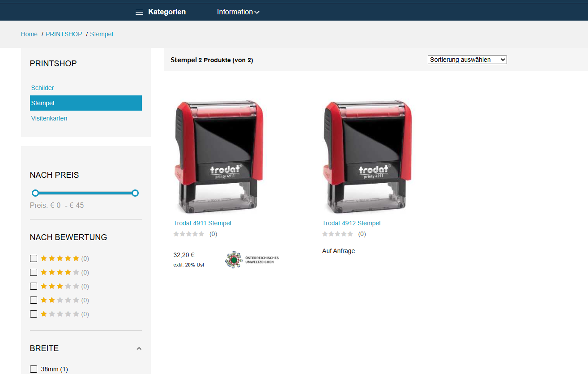Viewport: 588px width, 374px height.
Task: Click the '38mm (1)' filter label
Action: 55,369
